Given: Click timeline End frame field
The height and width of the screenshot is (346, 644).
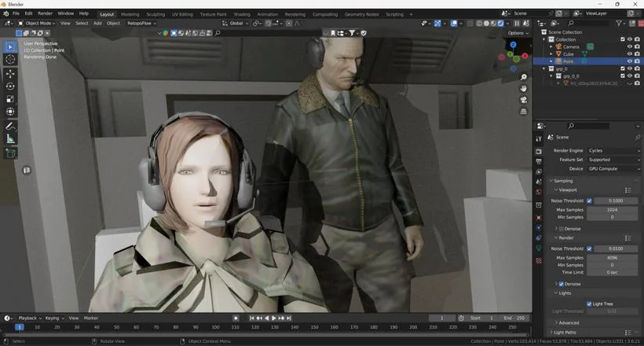Looking at the screenshot, I should (x=514, y=318).
